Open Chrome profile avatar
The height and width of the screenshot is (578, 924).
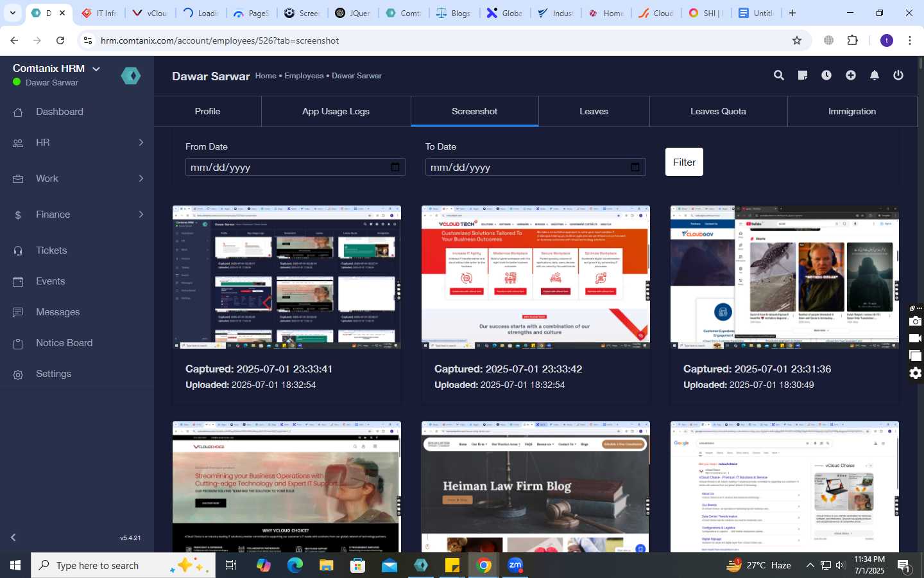[x=887, y=40]
